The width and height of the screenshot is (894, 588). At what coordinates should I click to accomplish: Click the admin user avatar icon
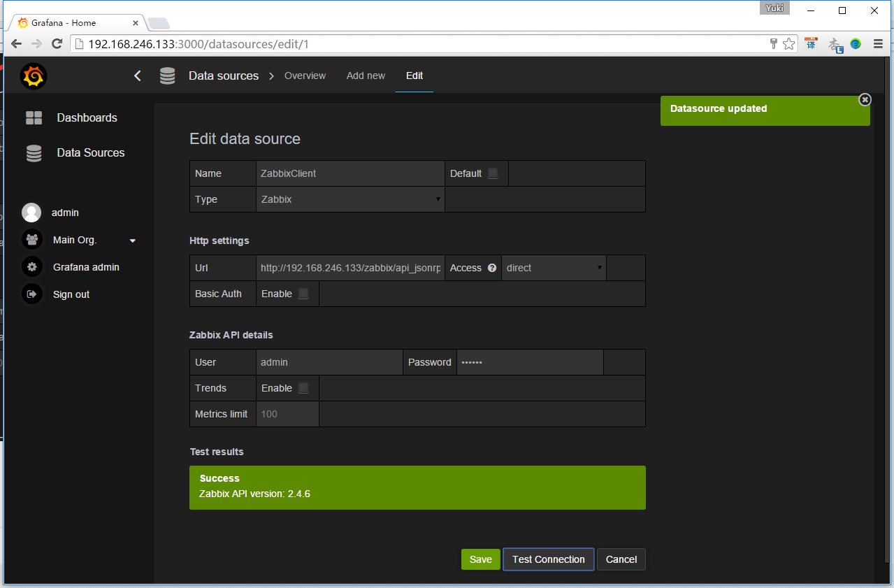pos(31,213)
